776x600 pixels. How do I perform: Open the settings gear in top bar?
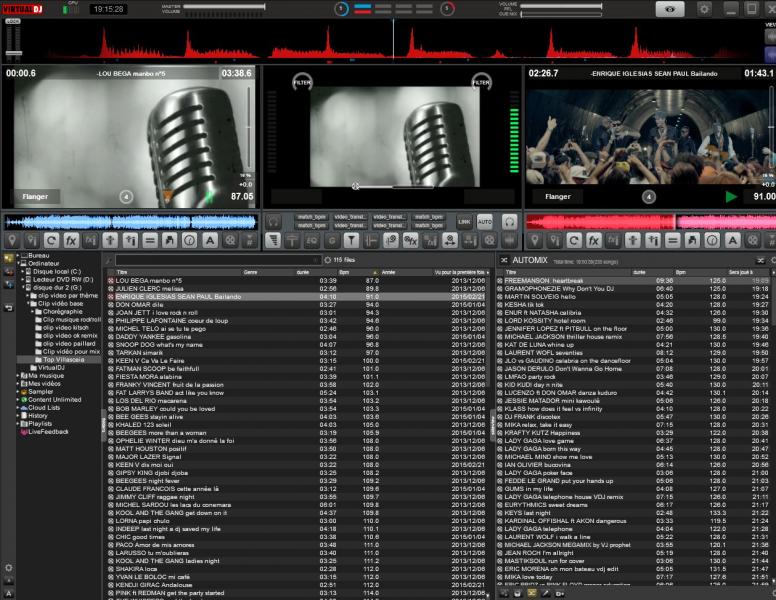coord(704,8)
